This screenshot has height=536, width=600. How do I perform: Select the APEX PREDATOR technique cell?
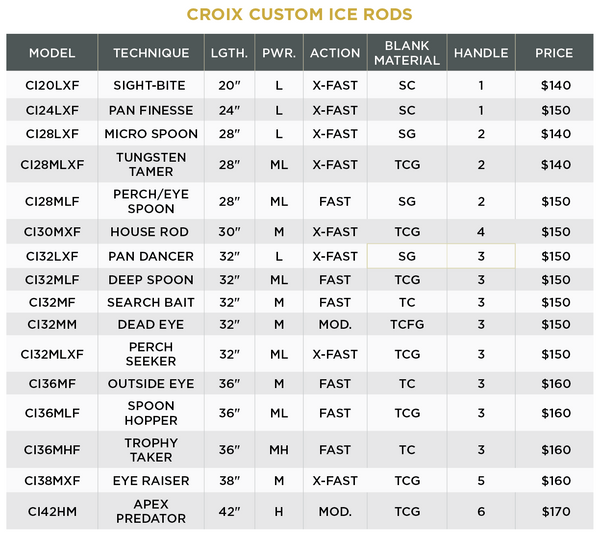tap(151, 511)
